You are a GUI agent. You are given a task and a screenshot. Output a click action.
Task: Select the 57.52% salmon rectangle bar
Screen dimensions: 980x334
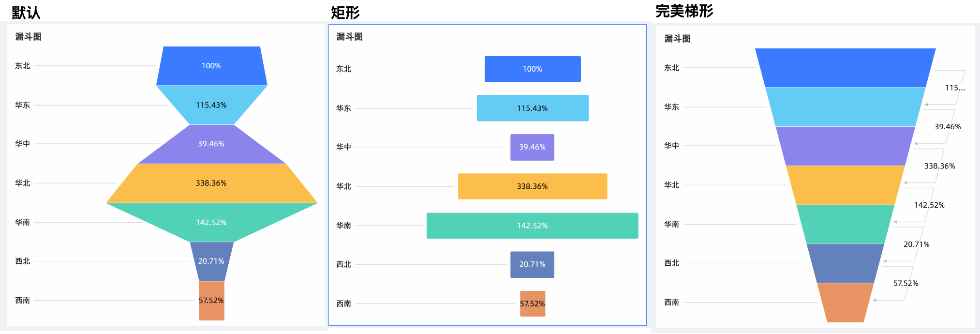[x=533, y=304]
